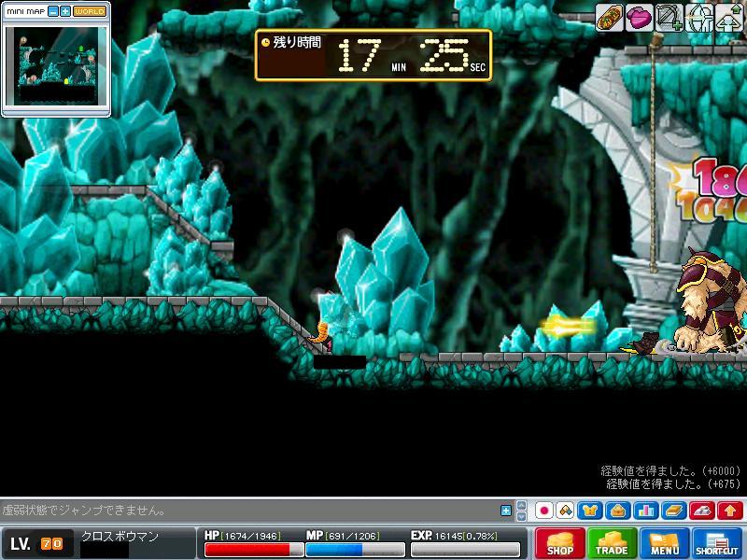Viewport: 747px width, 560px height.
Task: Select the crossbow booster buff icon
Action: [x=669, y=19]
